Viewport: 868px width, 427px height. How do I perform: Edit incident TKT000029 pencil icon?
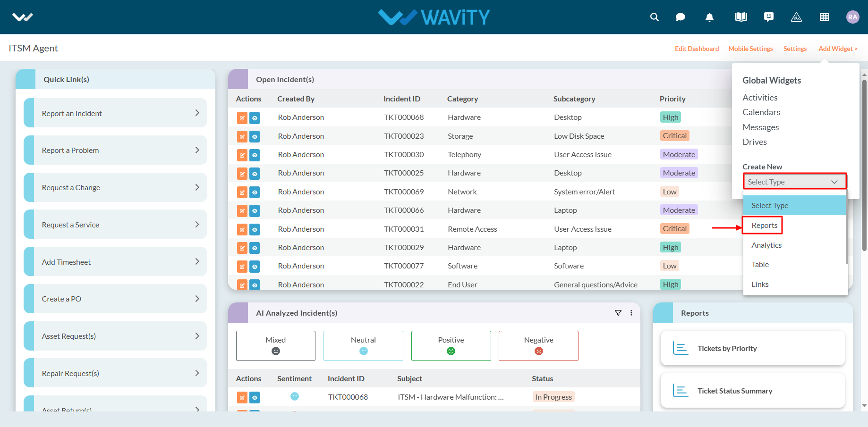tap(242, 248)
